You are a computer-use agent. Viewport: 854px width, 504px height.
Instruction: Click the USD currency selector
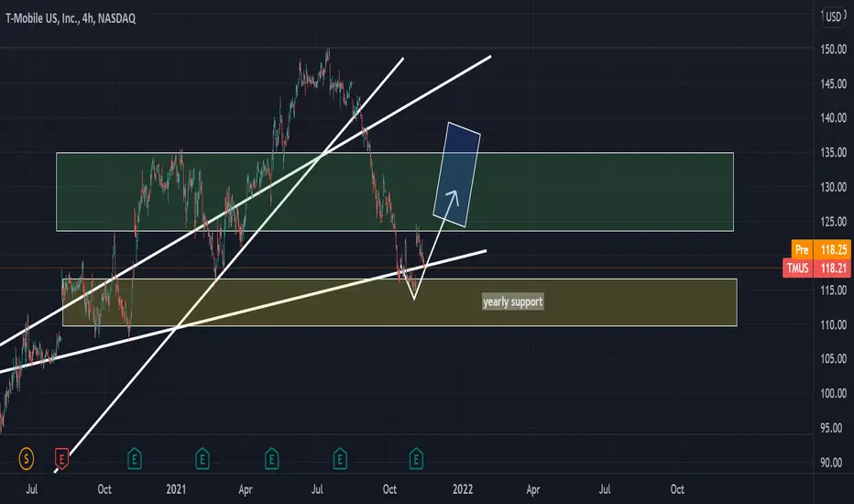click(x=833, y=16)
